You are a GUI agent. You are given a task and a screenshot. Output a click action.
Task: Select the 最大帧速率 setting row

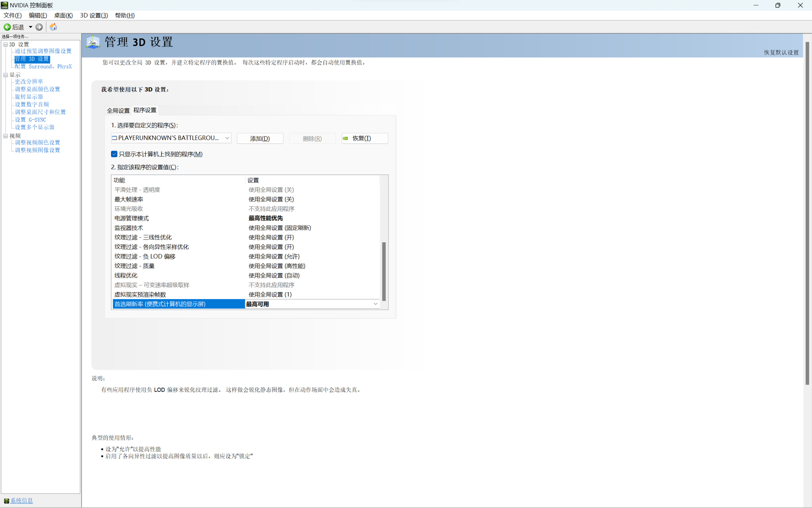pyautogui.click(x=246, y=199)
